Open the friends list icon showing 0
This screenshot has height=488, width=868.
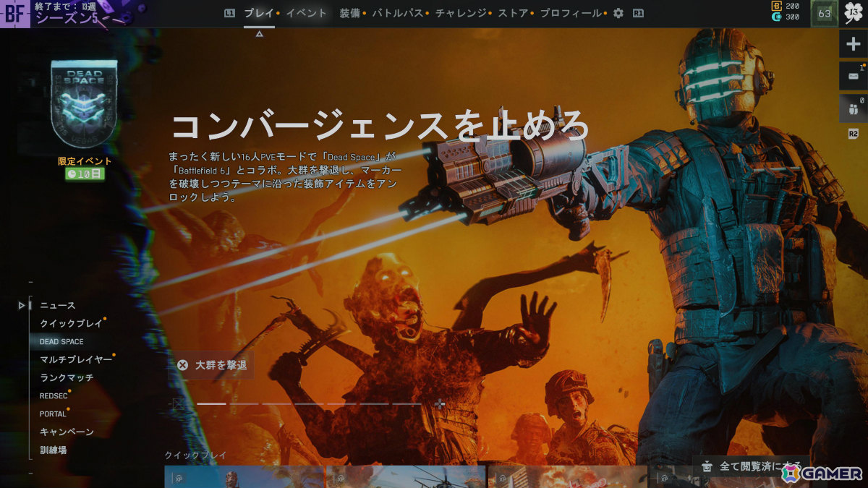click(x=853, y=108)
